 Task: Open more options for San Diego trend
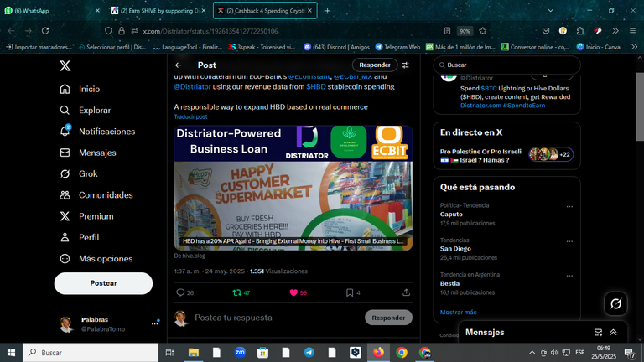pyautogui.click(x=569, y=241)
